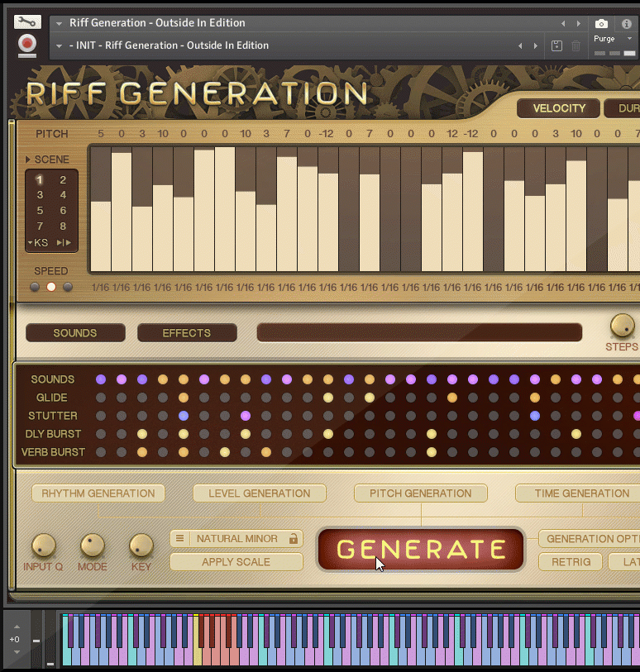The width and height of the screenshot is (640, 672).
Task: Click the yellow key on the keyboard
Action: pyautogui.click(x=197, y=641)
